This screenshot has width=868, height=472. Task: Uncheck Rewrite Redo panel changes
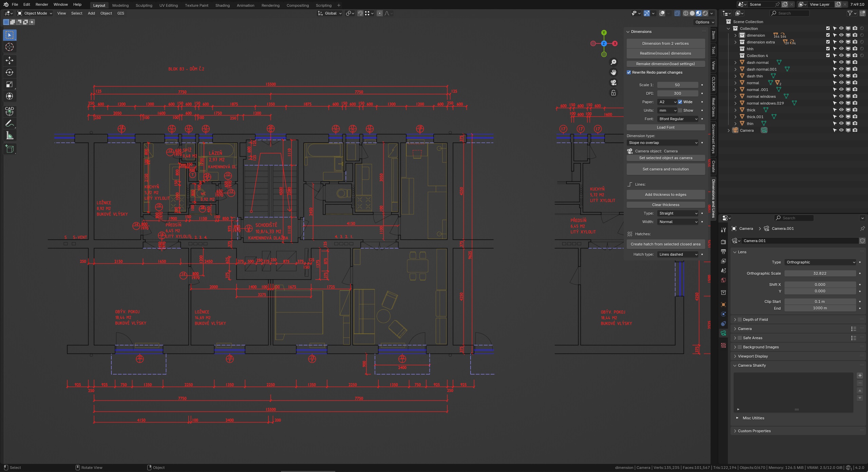pos(629,72)
